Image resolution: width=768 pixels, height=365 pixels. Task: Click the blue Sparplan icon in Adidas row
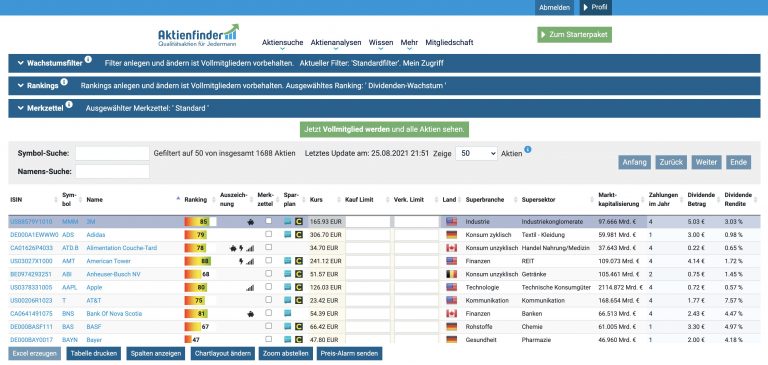(x=288, y=235)
